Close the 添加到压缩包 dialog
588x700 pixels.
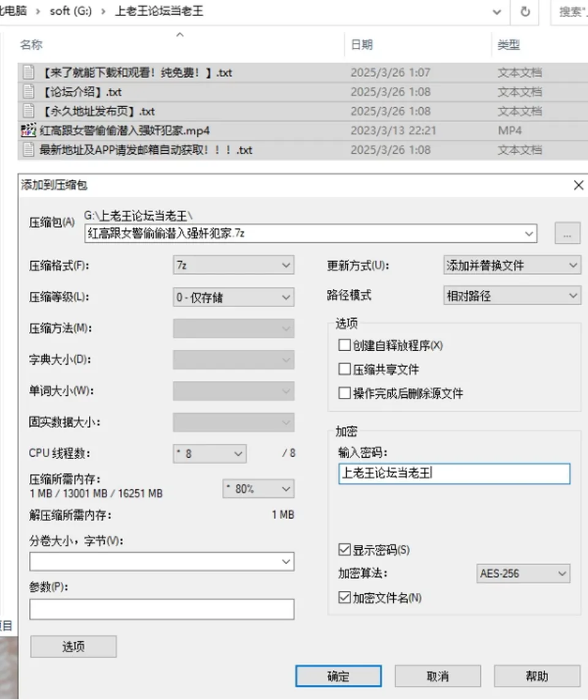coord(579,185)
